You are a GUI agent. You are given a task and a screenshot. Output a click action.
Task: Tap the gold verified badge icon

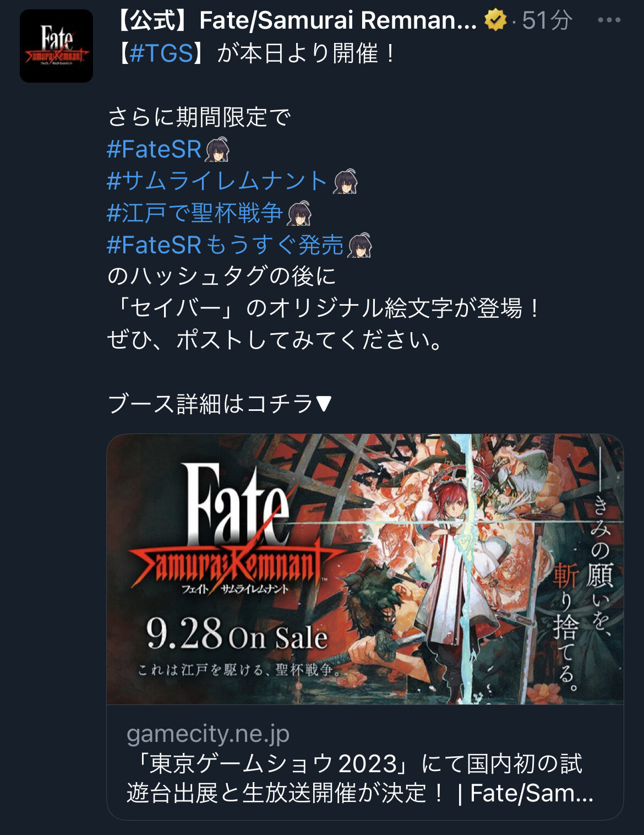click(x=495, y=20)
